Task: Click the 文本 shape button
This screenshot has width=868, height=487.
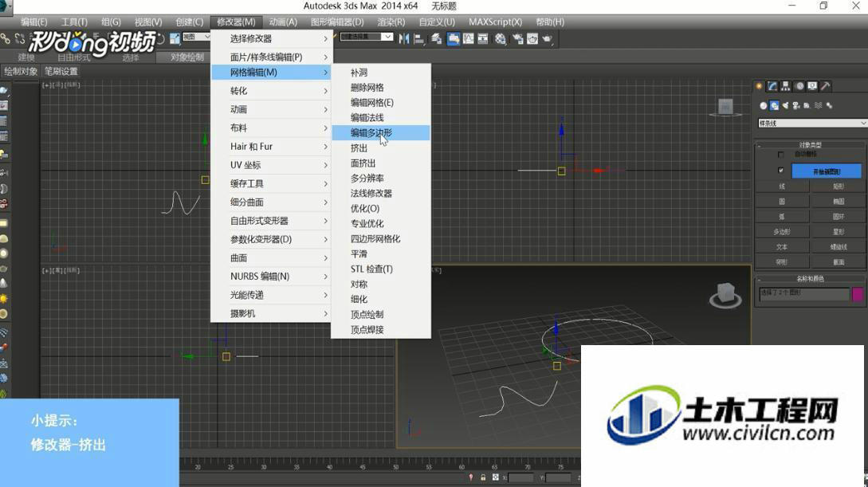Action: [x=782, y=247]
